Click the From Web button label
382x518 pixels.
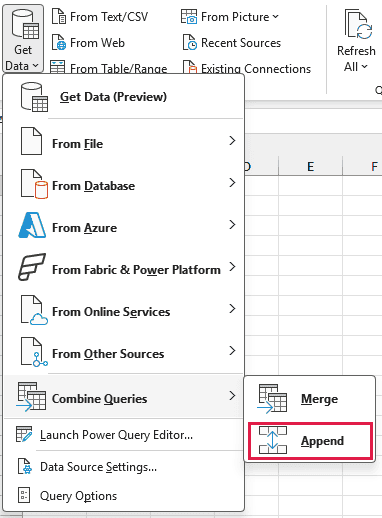(x=97, y=43)
